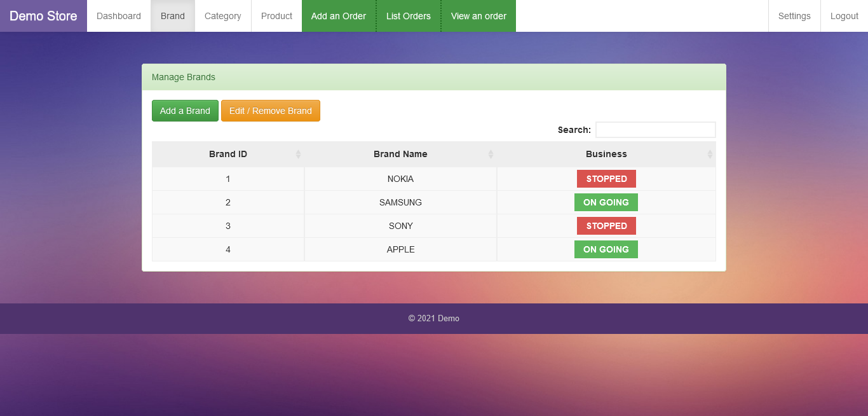Image resolution: width=868 pixels, height=416 pixels.
Task: Click the Search: label
Action: coord(574,130)
